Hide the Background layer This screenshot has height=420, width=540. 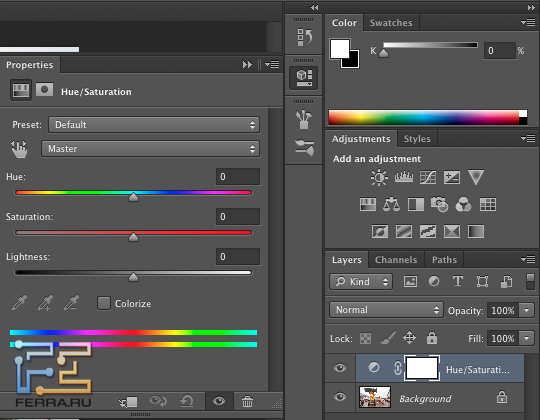pos(340,397)
